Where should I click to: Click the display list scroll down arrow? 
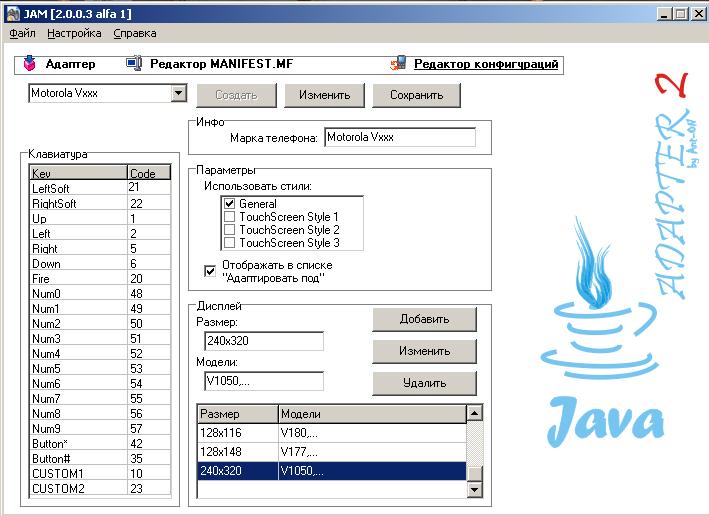coord(474,489)
